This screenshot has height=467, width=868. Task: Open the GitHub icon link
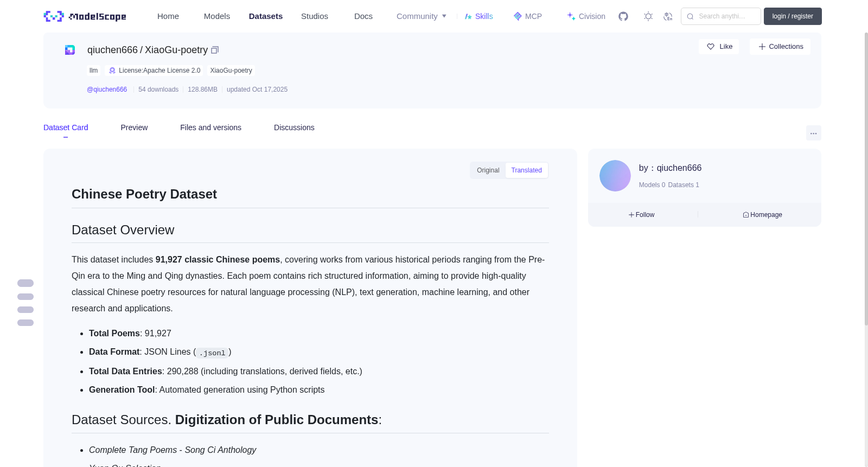[623, 16]
